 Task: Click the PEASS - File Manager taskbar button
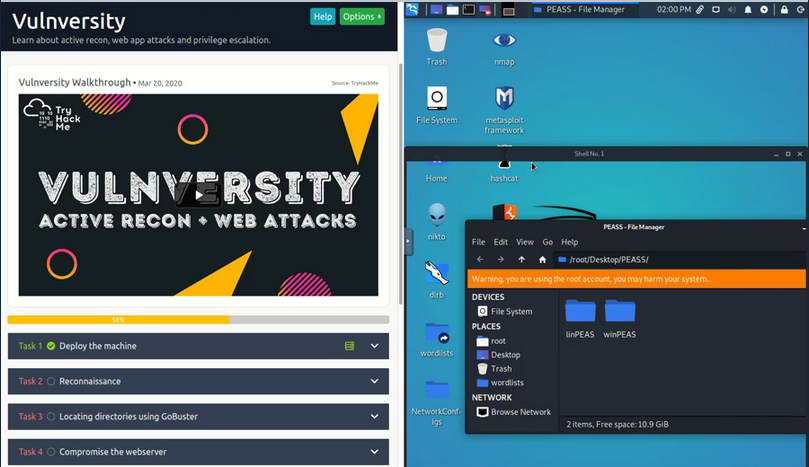[585, 9]
